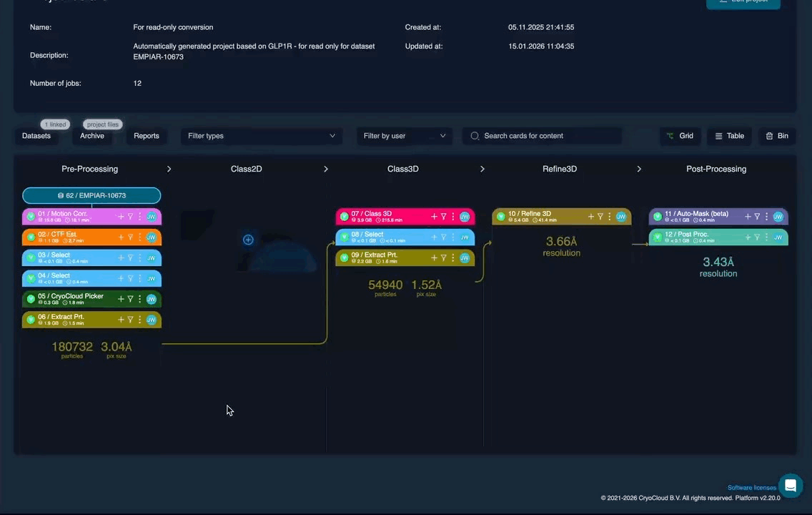812x515 pixels.
Task: Click JW user avatar on 10 / Refine 3D card
Action: click(x=620, y=217)
